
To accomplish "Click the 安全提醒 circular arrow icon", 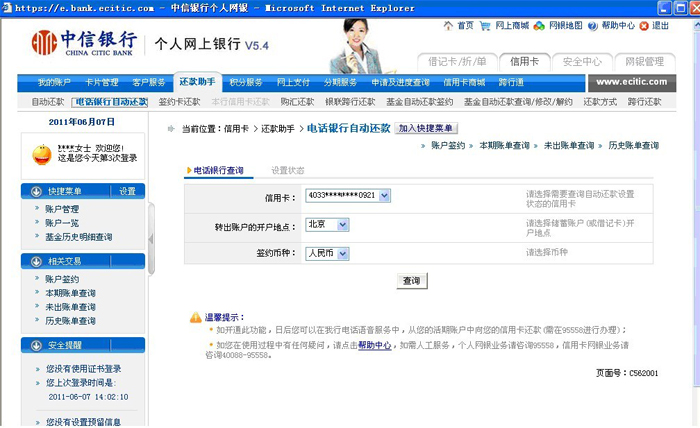I will [x=38, y=345].
